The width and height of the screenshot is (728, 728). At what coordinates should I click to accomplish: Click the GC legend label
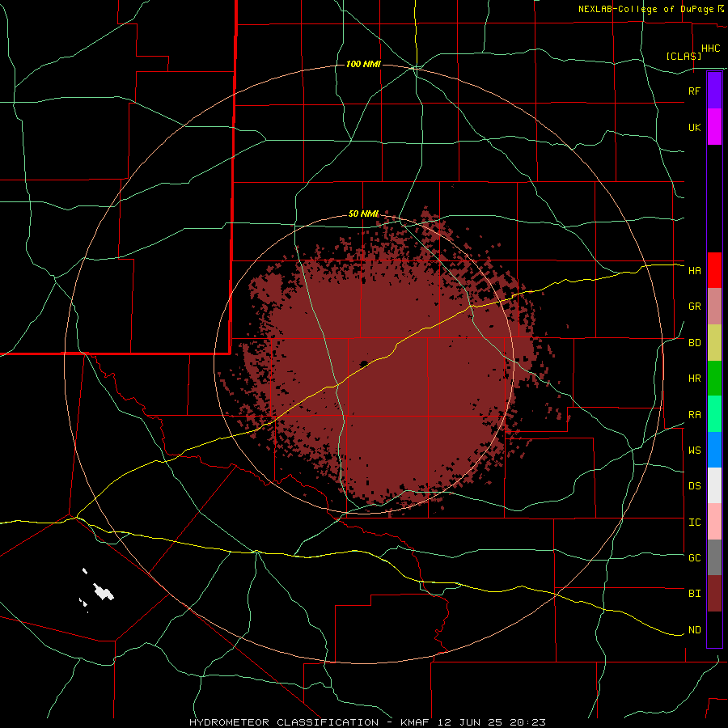click(x=694, y=558)
